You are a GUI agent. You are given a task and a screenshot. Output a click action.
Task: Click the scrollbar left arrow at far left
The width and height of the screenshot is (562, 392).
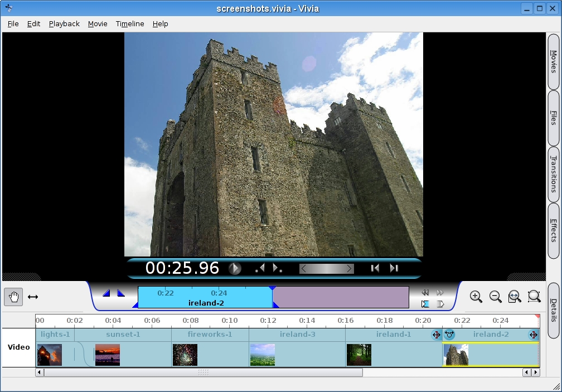point(40,372)
